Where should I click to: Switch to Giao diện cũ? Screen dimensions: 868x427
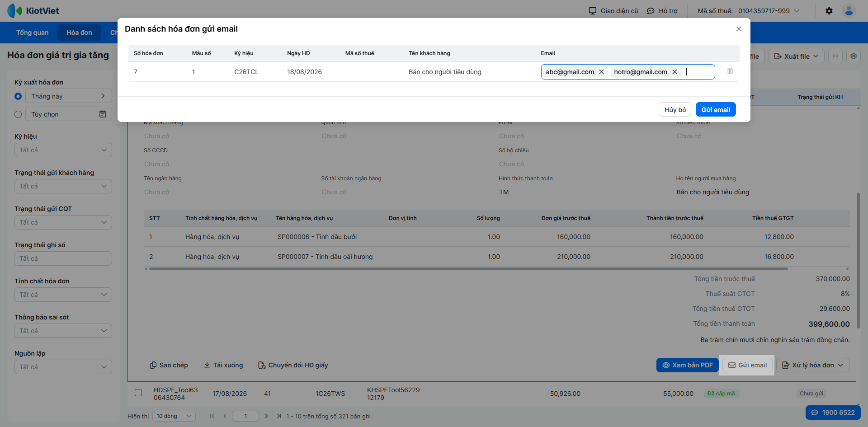613,11
